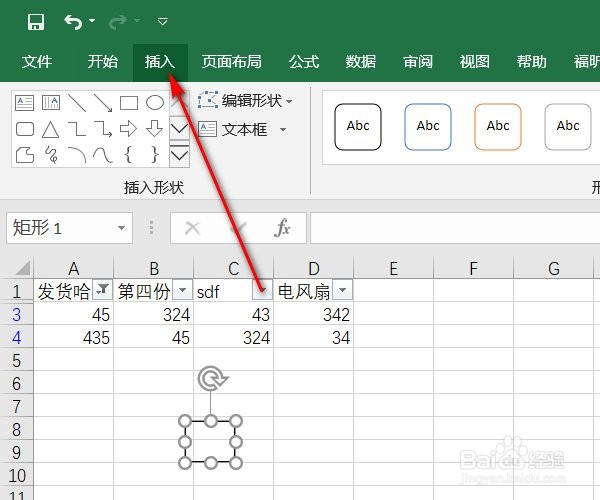This screenshot has height=500, width=600.
Task: Select the scribble shape tool
Action: point(51,155)
